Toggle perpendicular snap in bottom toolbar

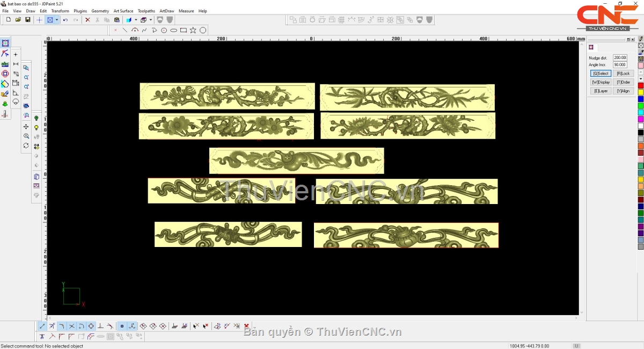pyautogui.click(x=100, y=326)
